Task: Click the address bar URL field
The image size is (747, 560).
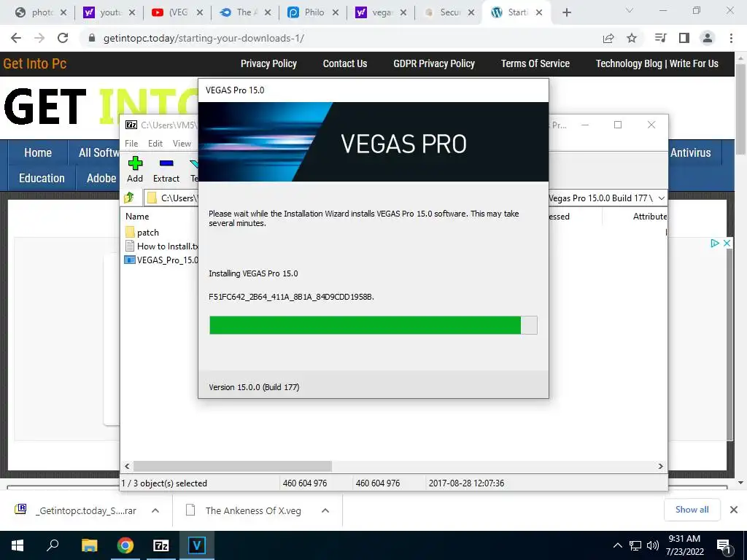Action: (333, 38)
